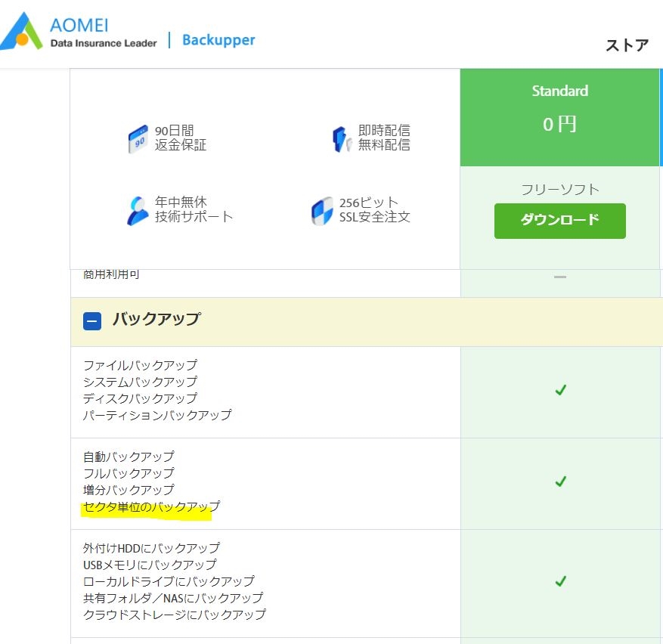Viewport: 663px width, 644px height.
Task: Open the ストア menu item
Action: (x=627, y=45)
